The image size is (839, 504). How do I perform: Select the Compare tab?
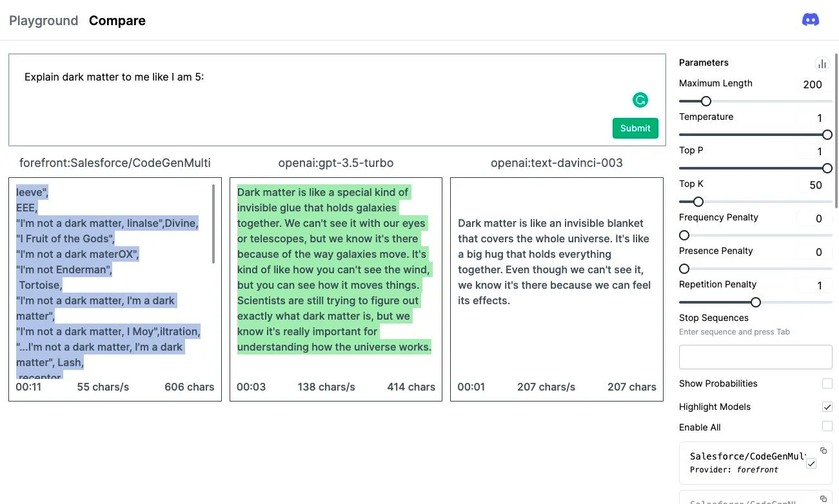click(x=117, y=21)
